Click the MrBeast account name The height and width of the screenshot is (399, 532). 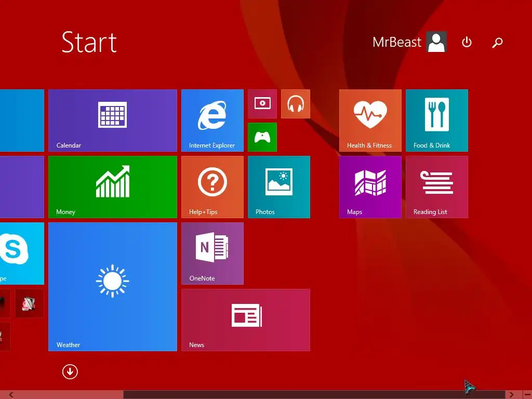point(396,43)
